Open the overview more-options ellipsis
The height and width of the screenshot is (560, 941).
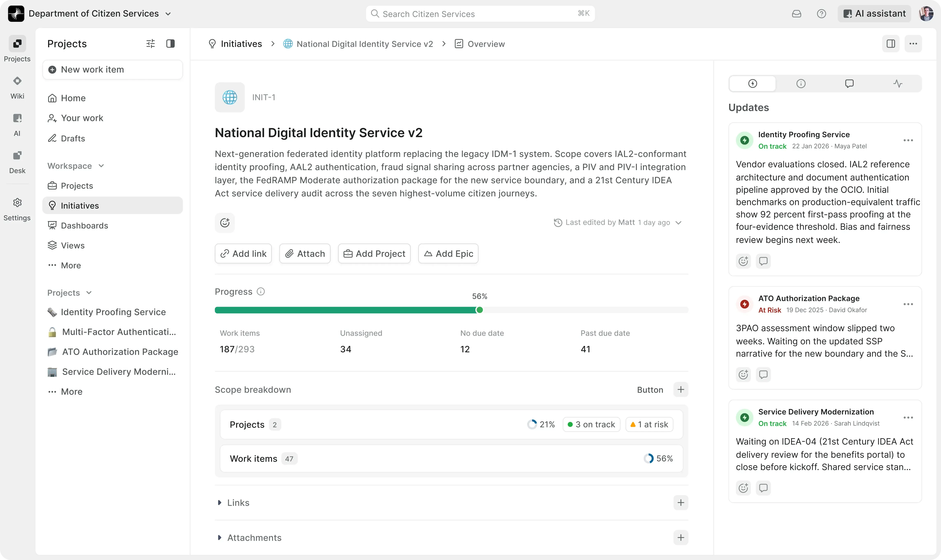tap(913, 44)
